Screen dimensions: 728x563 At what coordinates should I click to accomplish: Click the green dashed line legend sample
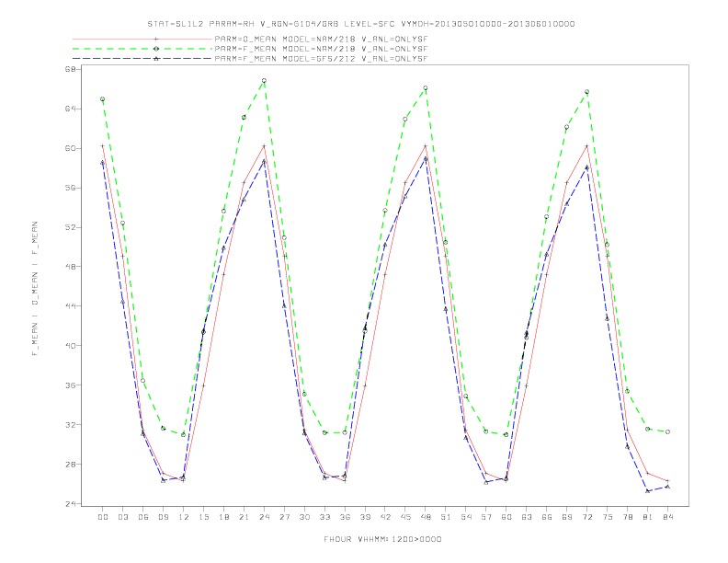pyautogui.click(x=142, y=49)
